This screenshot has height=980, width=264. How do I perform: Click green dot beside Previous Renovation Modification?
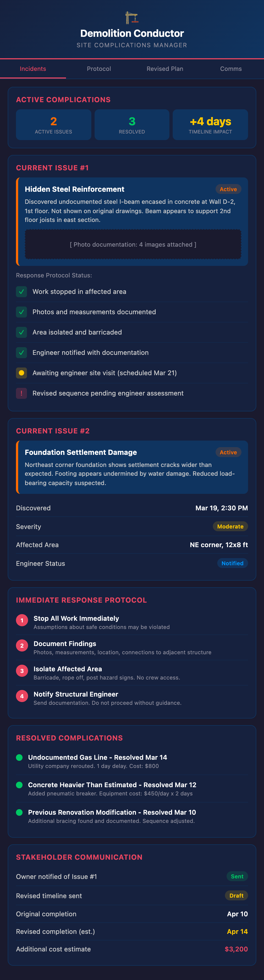(20, 812)
